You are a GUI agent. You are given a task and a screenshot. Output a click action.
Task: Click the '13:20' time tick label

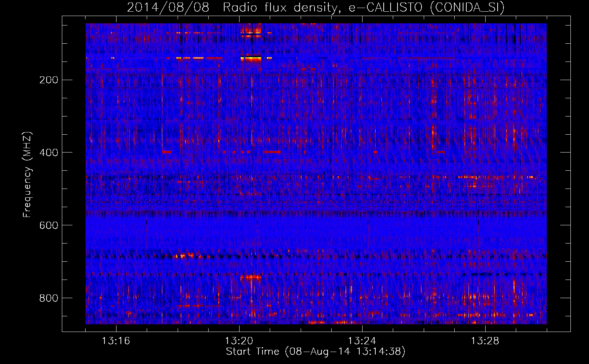[239, 341]
